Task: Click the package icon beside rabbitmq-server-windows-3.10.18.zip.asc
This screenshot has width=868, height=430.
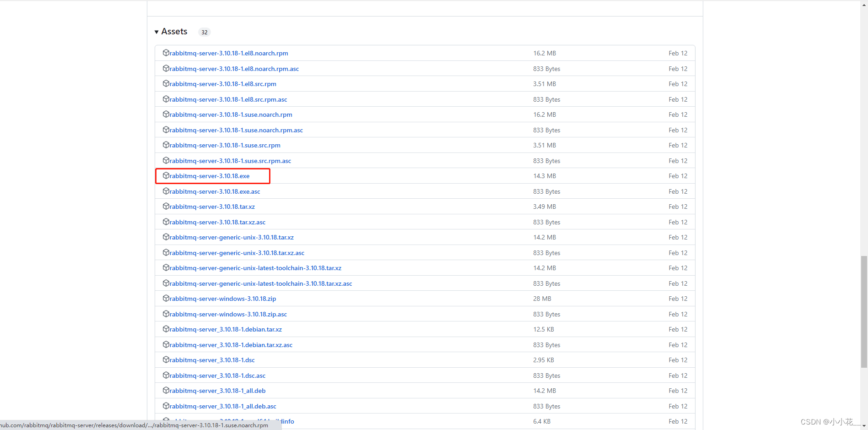Action: coord(166,314)
